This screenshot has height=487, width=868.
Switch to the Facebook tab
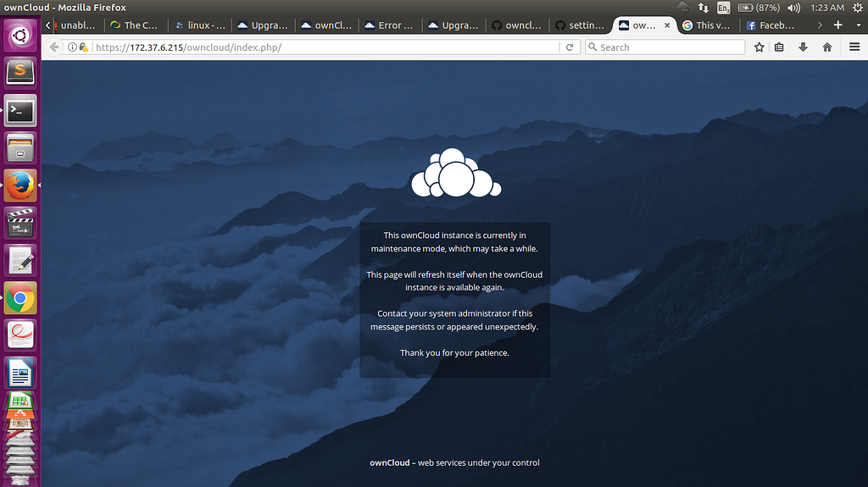click(771, 25)
